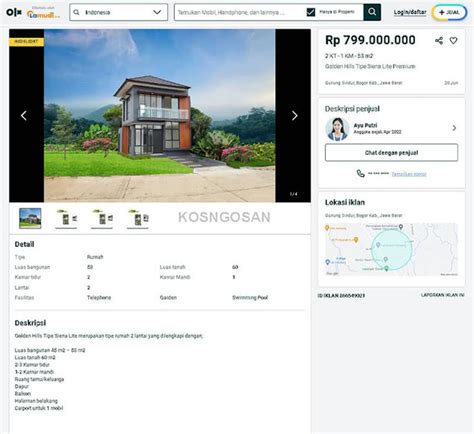Click the Telephone facility text
This screenshot has height=434, width=474.
click(99, 298)
